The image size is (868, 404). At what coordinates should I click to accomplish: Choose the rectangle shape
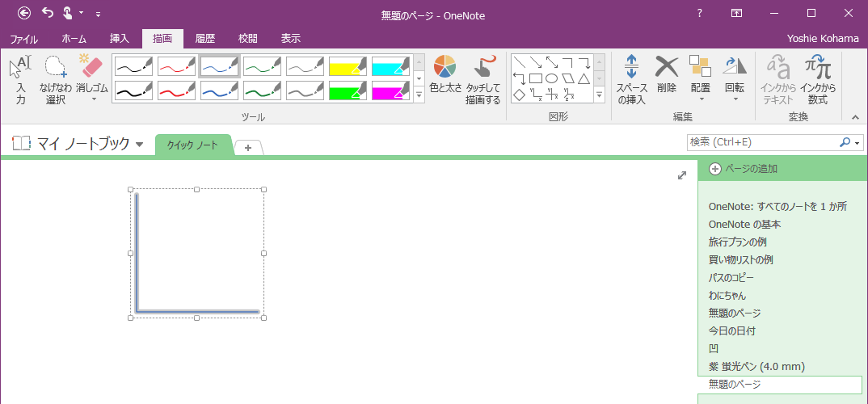(x=535, y=78)
